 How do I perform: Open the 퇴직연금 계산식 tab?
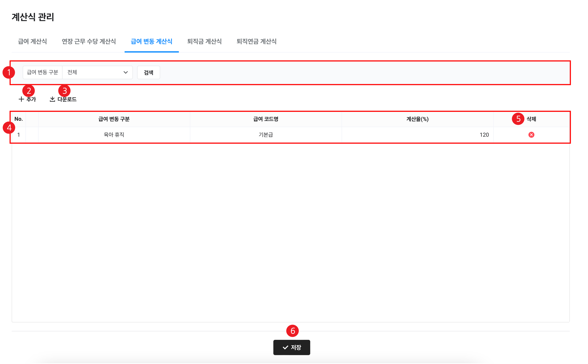(256, 41)
